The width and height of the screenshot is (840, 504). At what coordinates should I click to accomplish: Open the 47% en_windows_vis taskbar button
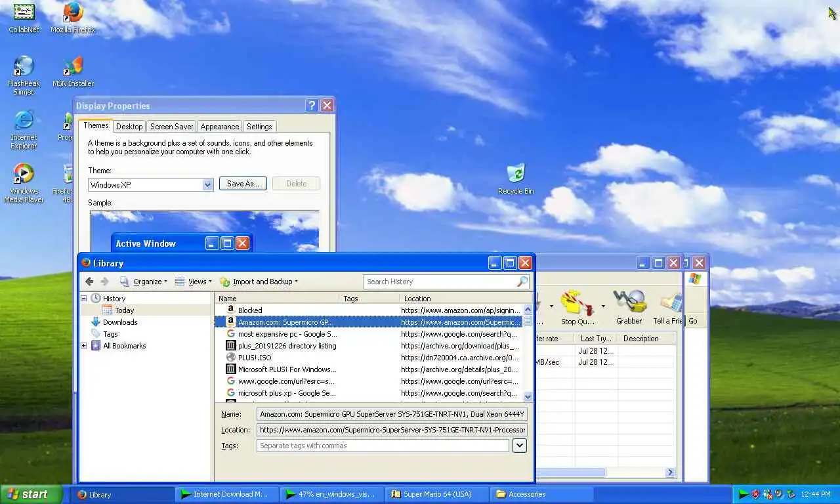(332, 494)
